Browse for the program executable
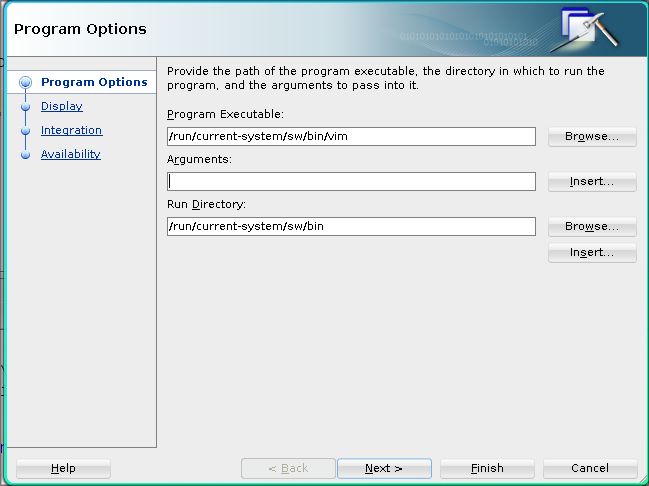 592,136
